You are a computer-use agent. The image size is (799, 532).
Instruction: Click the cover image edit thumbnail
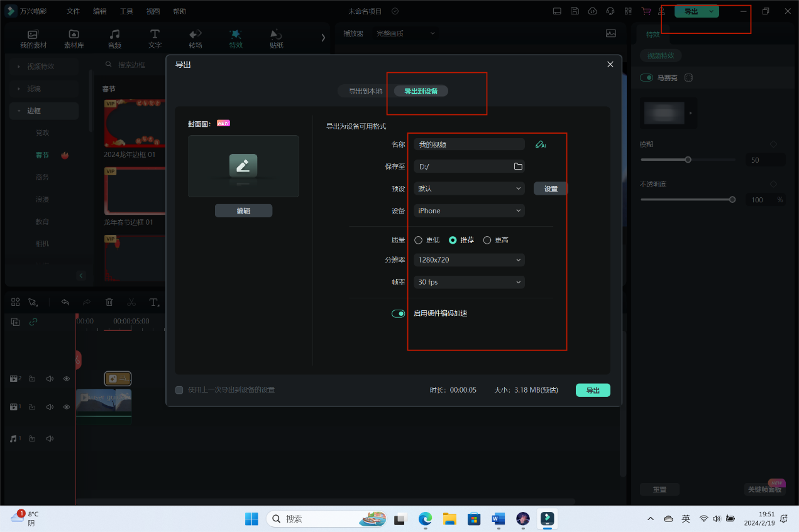click(243, 166)
